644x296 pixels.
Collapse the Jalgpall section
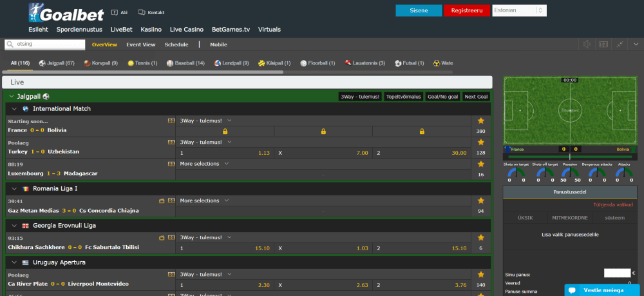pos(12,97)
